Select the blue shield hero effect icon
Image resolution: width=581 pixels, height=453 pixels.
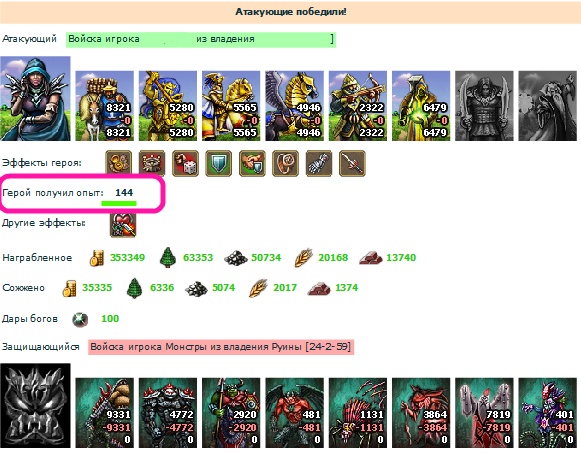pos(219,163)
